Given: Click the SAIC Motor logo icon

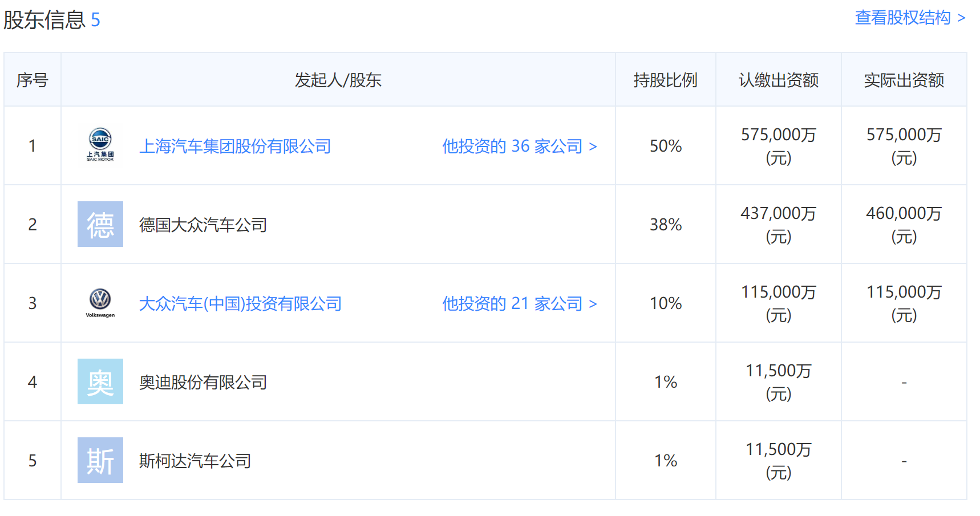Looking at the screenshot, I should click(100, 145).
